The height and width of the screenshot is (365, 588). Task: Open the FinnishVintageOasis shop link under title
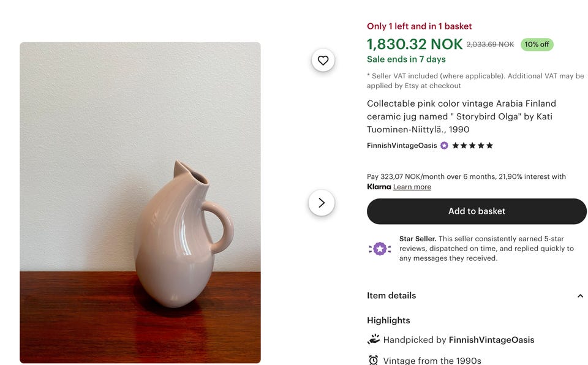402,146
